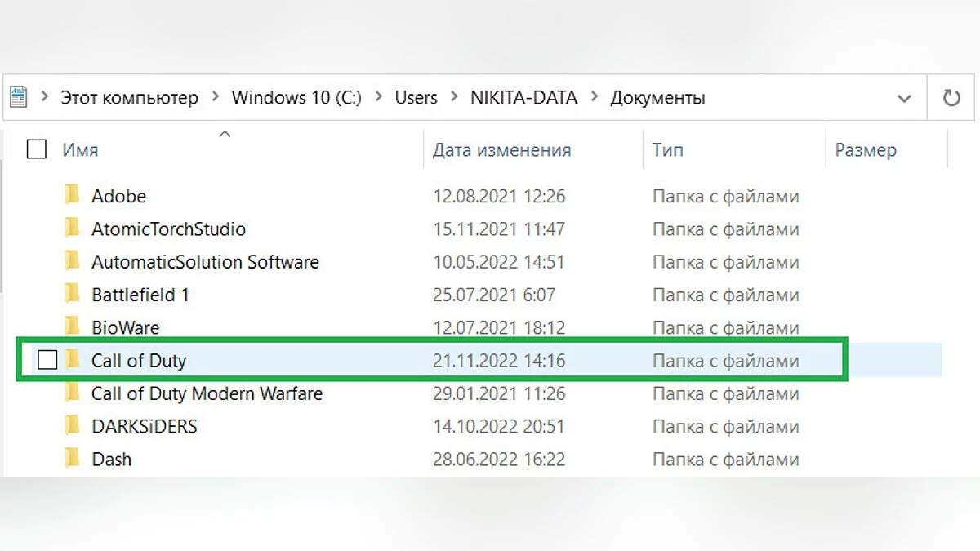980x551 pixels.
Task: Select the AutomaticSolution Software folder name
Action: click(x=205, y=262)
